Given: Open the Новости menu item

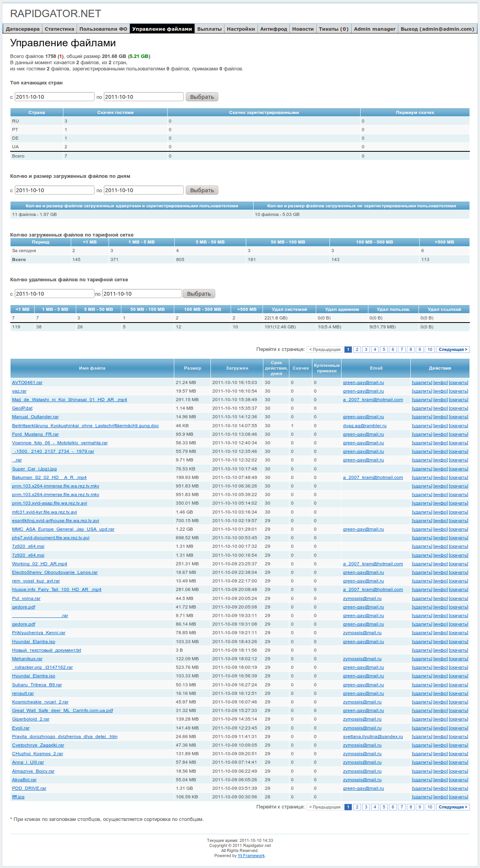Looking at the screenshot, I should tap(303, 29).
